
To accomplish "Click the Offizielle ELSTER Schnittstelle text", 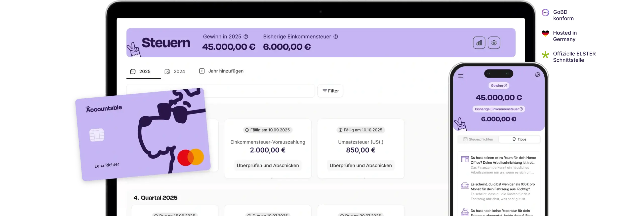I will point(574,57).
